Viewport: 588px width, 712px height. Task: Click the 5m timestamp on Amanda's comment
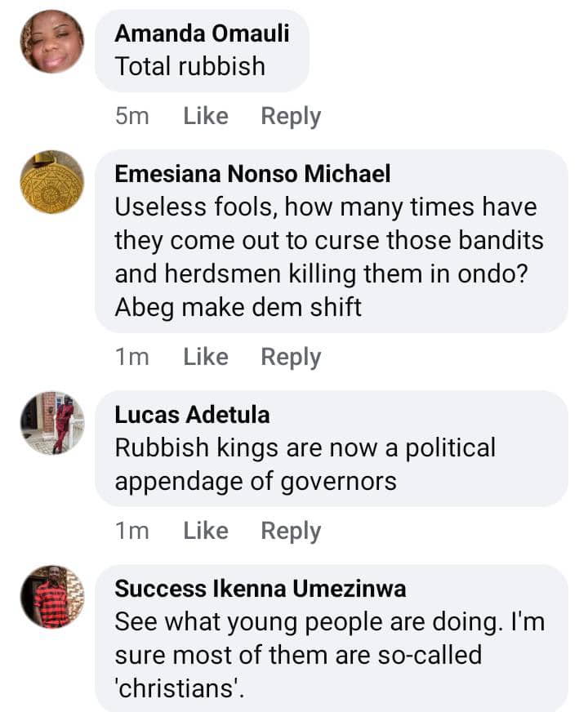coord(132,116)
